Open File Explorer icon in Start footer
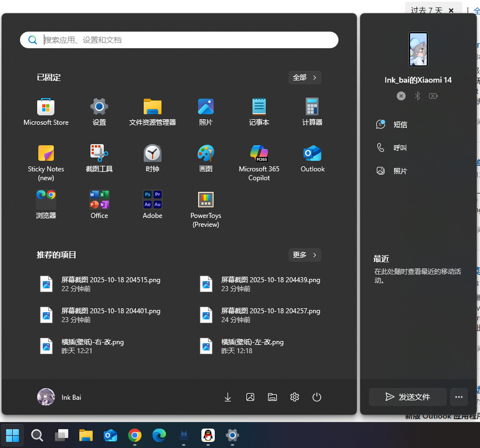Viewport: 480px width, 448px height. (272, 397)
